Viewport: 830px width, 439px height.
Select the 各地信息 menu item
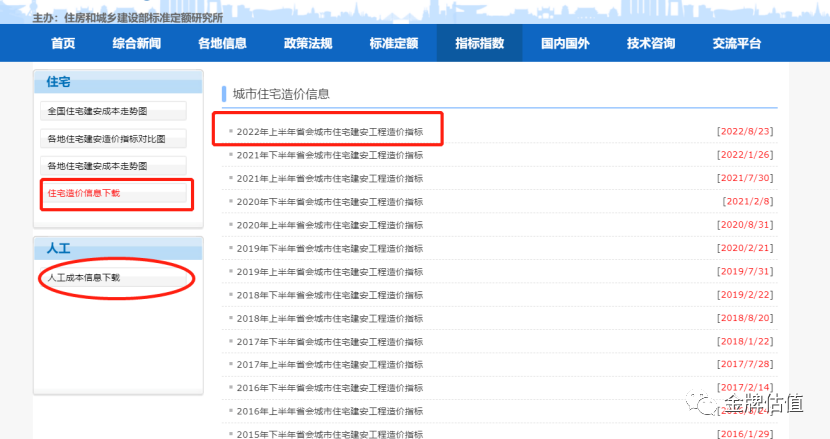[x=222, y=43]
